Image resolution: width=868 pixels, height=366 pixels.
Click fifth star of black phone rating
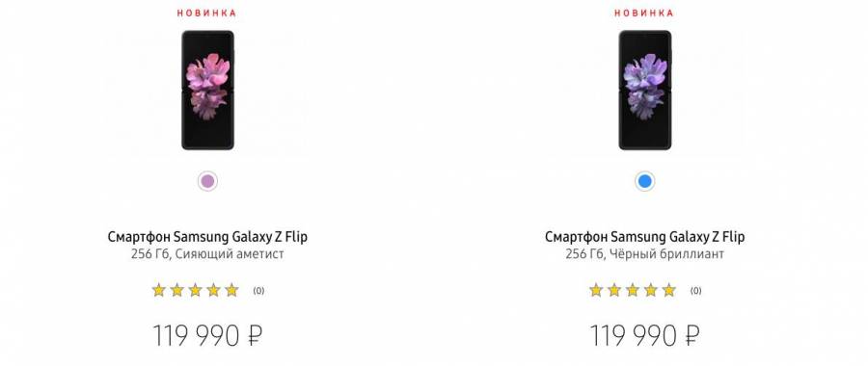point(668,290)
